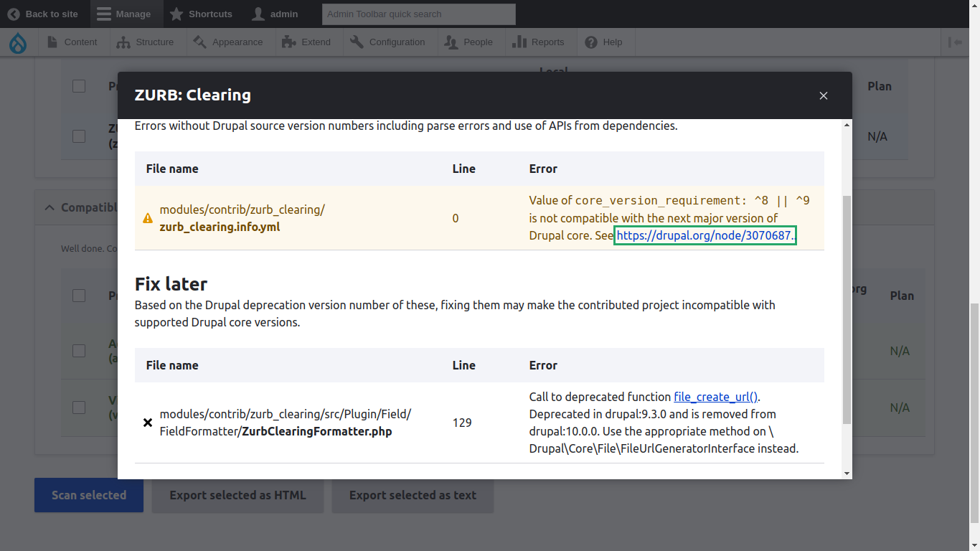Collapse the Compatible section chevron
This screenshot has height=551, width=980.
49,207
